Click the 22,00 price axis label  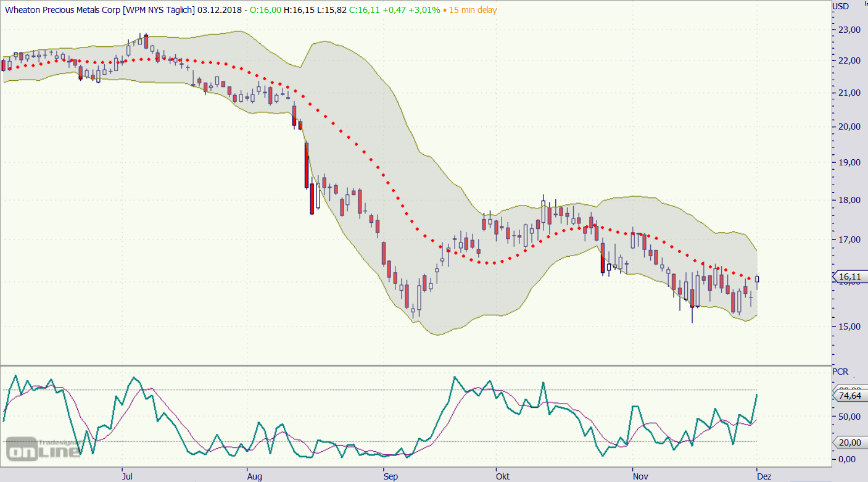click(x=850, y=60)
